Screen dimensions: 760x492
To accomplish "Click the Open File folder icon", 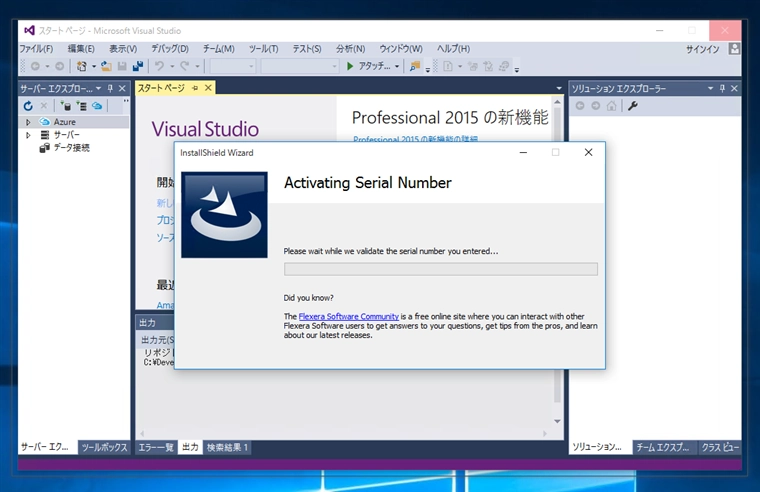I will click(x=106, y=66).
